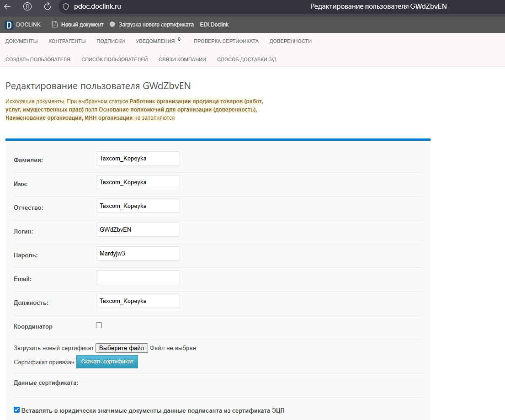Click the Имя input field
Screen dimensions: 505x420
pos(138,182)
